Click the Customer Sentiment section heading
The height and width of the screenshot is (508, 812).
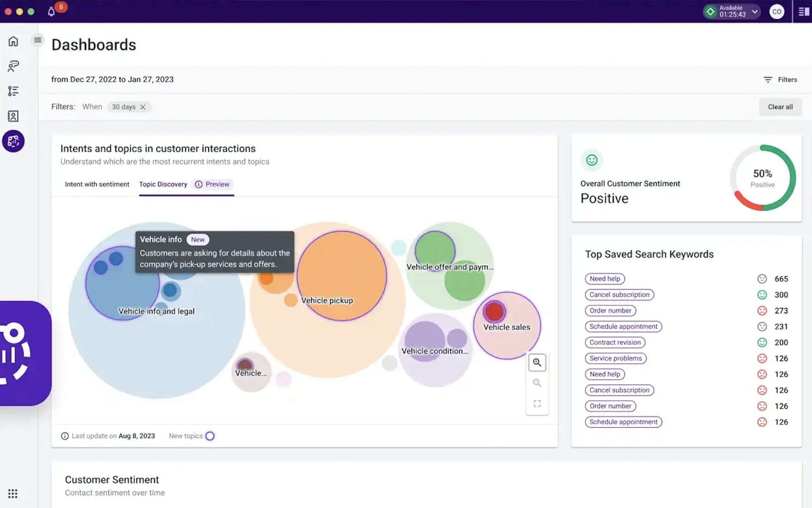[112, 480]
